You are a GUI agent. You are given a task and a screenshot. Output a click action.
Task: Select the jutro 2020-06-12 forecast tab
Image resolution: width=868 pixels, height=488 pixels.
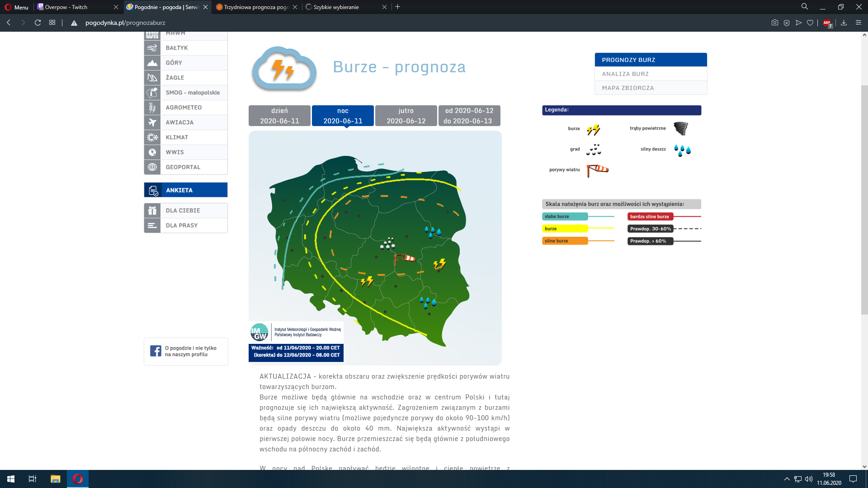(x=406, y=116)
